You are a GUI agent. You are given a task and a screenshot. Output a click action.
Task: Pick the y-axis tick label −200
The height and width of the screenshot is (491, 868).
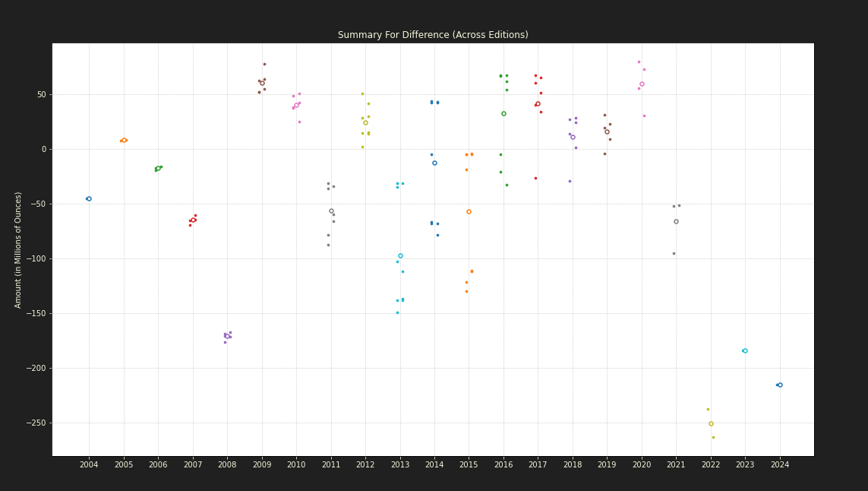coord(36,369)
